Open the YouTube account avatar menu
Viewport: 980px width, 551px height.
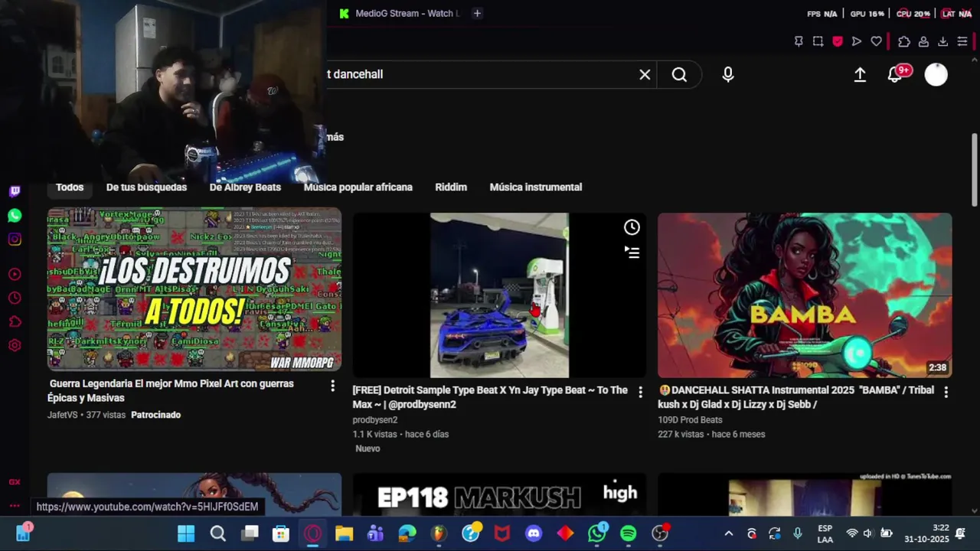point(936,74)
